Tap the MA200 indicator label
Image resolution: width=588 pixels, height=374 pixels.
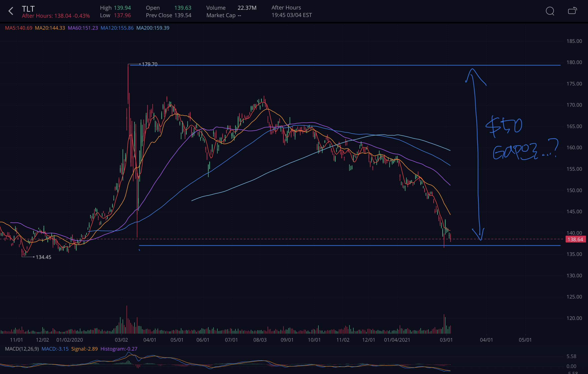[x=153, y=28]
